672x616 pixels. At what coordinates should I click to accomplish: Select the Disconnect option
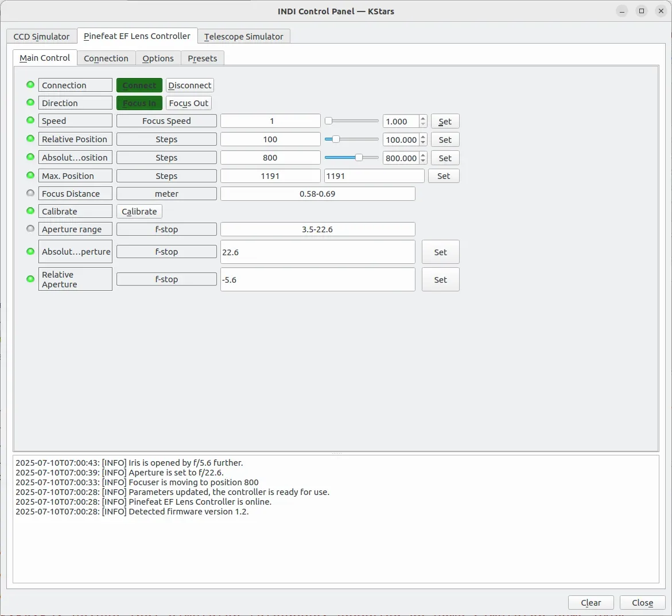click(x=190, y=85)
